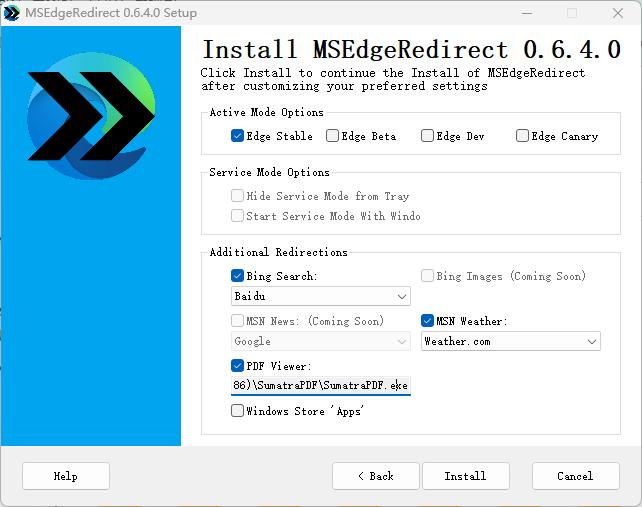Uncheck the Bing Search checkbox
Screen dimensions: 642x507
click(x=237, y=276)
